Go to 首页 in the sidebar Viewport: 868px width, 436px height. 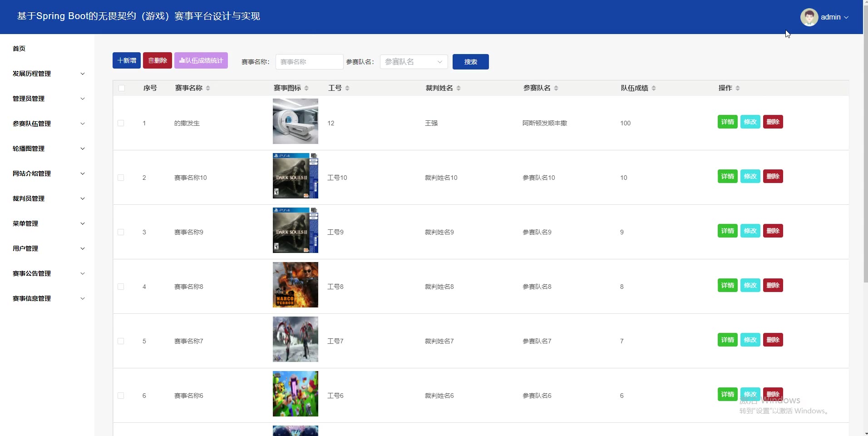[19, 49]
